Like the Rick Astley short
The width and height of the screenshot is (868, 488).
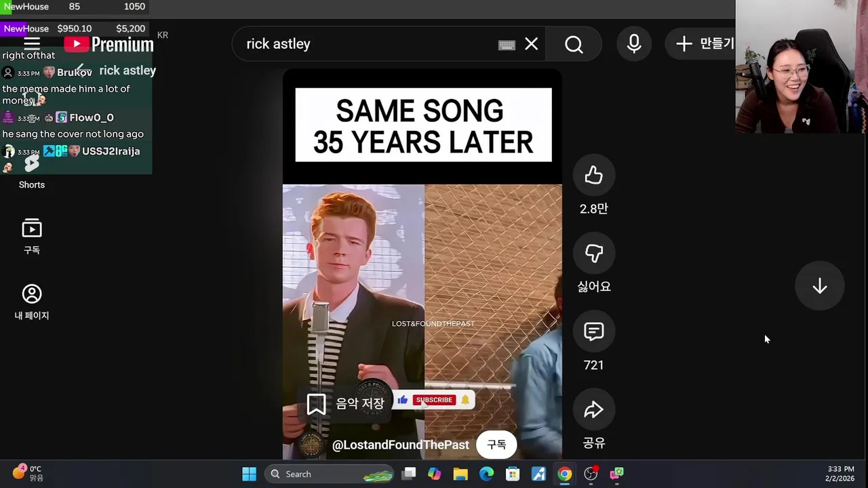pos(593,176)
